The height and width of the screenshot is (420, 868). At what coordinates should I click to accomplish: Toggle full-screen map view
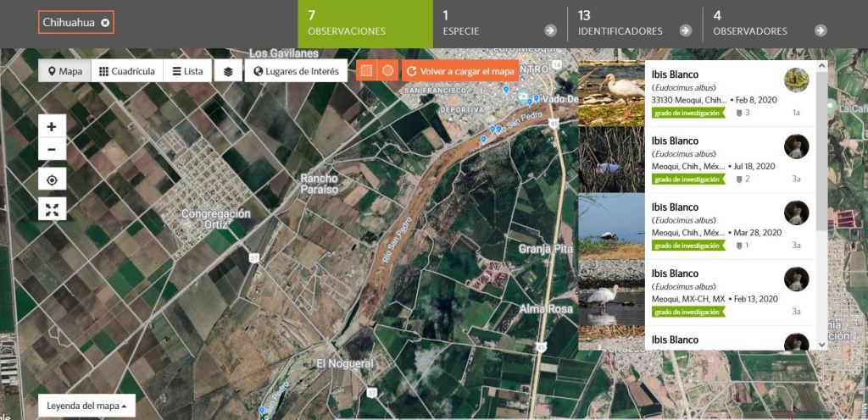[52, 209]
